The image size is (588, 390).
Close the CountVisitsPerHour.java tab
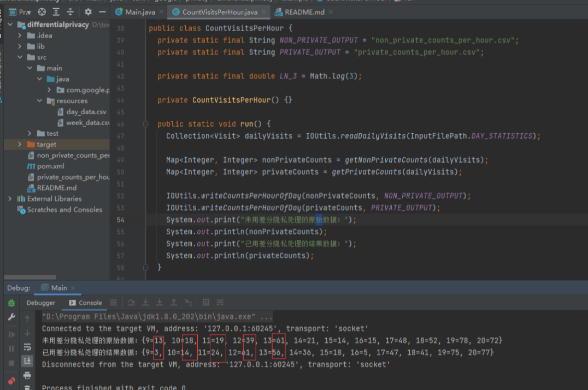coord(264,12)
